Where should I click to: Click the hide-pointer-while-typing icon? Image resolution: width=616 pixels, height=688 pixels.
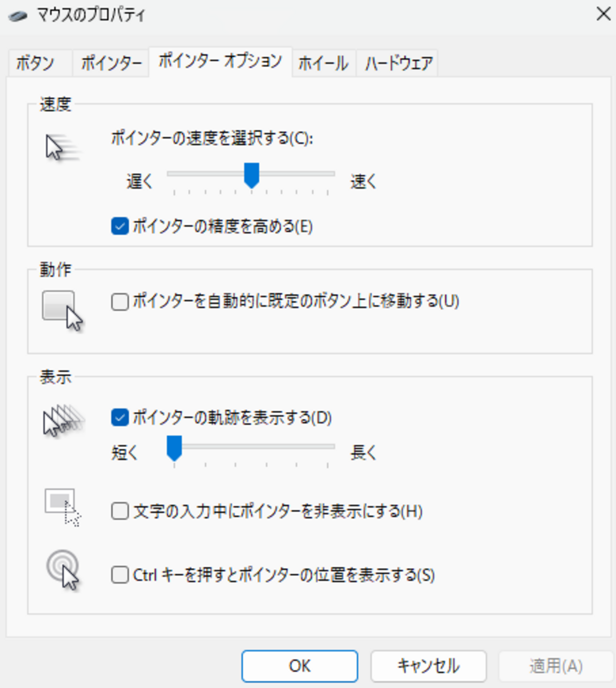click(x=62, y=507)
